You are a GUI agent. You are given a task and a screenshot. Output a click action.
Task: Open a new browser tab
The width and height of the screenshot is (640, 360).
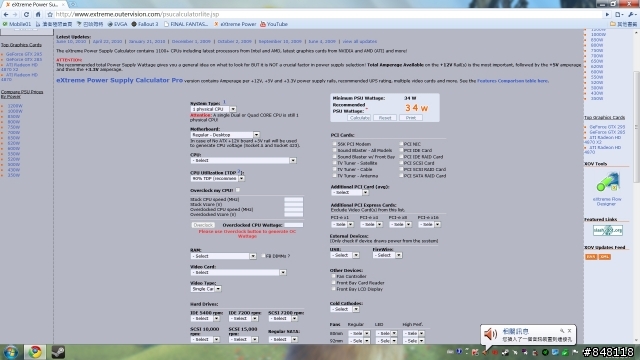pyautogui.click(x=73, y=4)
